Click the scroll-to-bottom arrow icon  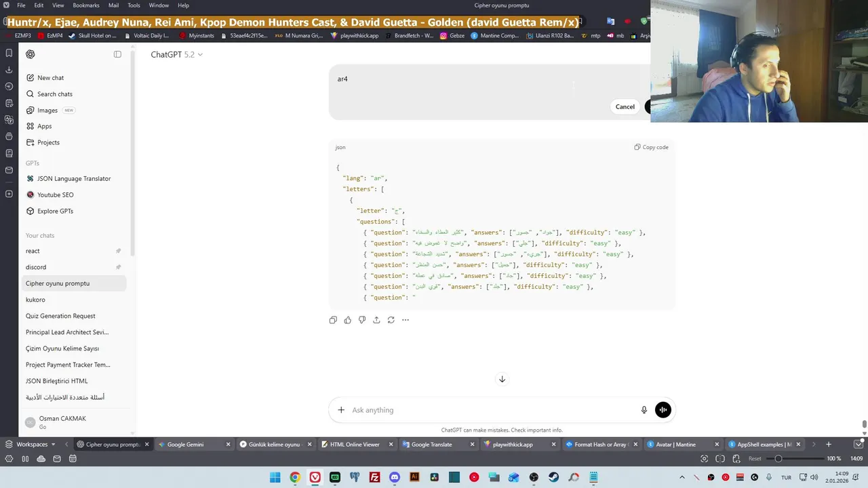click(502, 379)
